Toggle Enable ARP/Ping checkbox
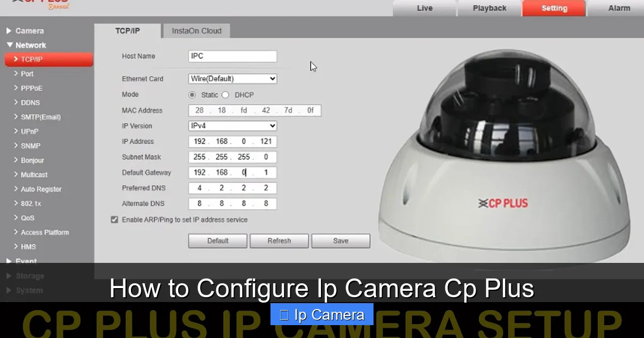 tap(114, 220)
